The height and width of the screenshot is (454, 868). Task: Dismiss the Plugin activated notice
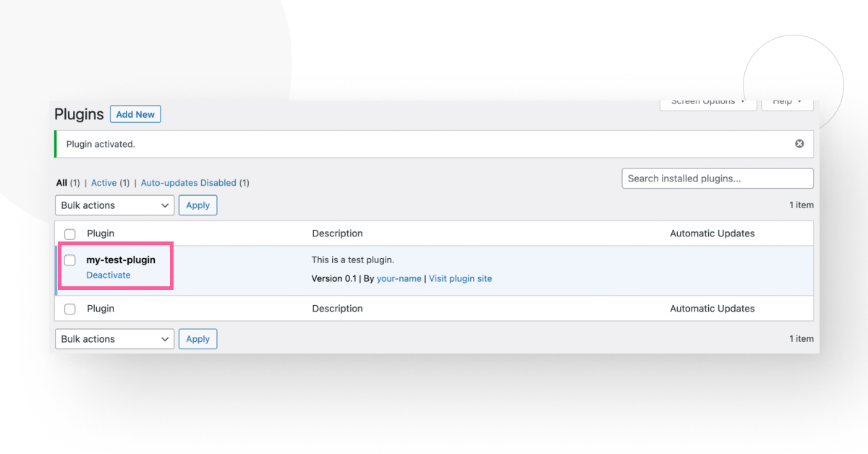(799, 143)
